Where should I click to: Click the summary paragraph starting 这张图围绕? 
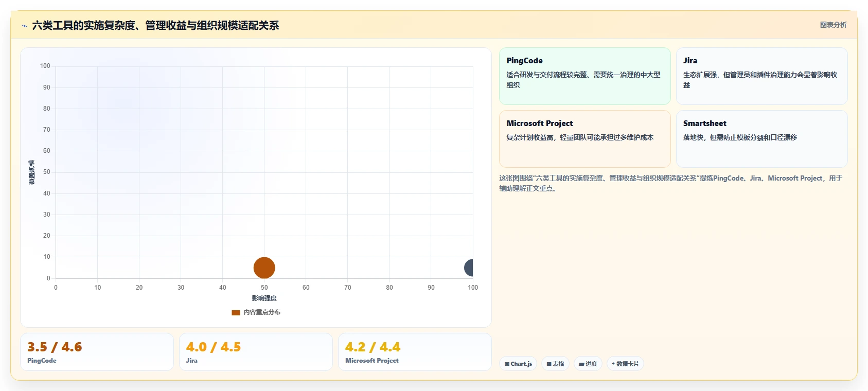pos(670,183)
